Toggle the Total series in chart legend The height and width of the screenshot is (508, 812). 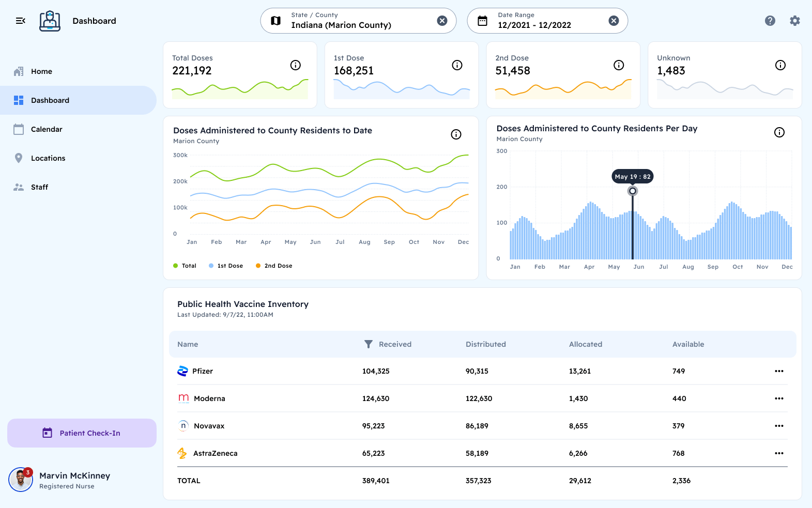tap(185, 266)
